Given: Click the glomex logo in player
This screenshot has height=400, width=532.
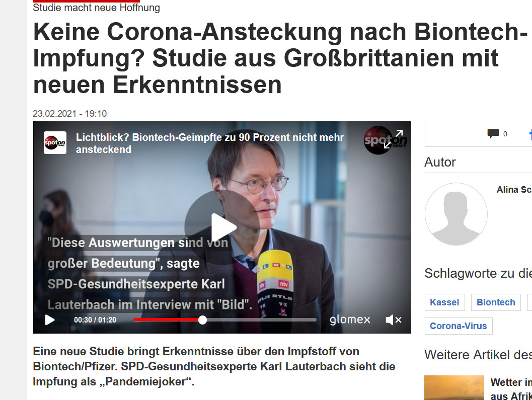Looking at the screenshot, I should point(350,320).
